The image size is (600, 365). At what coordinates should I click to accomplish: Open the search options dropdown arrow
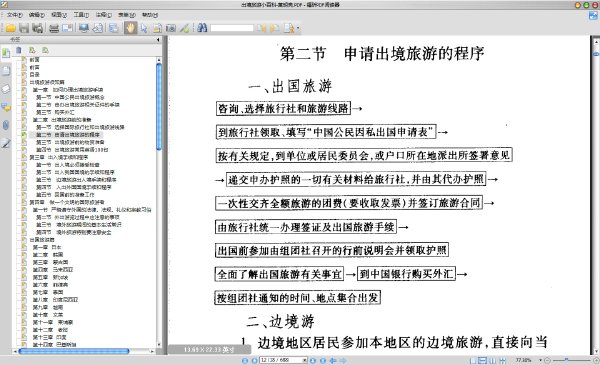(298, 28)
